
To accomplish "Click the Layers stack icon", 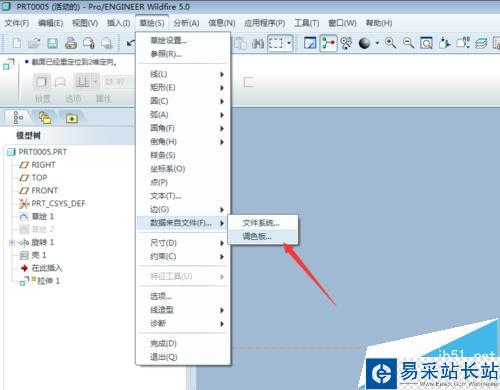I will (x=481, y=43).
